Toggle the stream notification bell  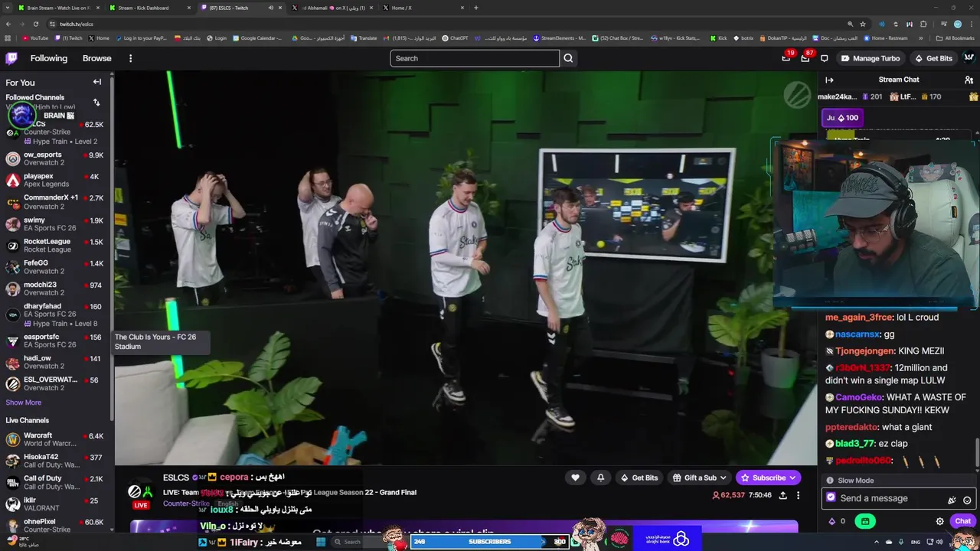pyautogui.click(x=600, y=478)
